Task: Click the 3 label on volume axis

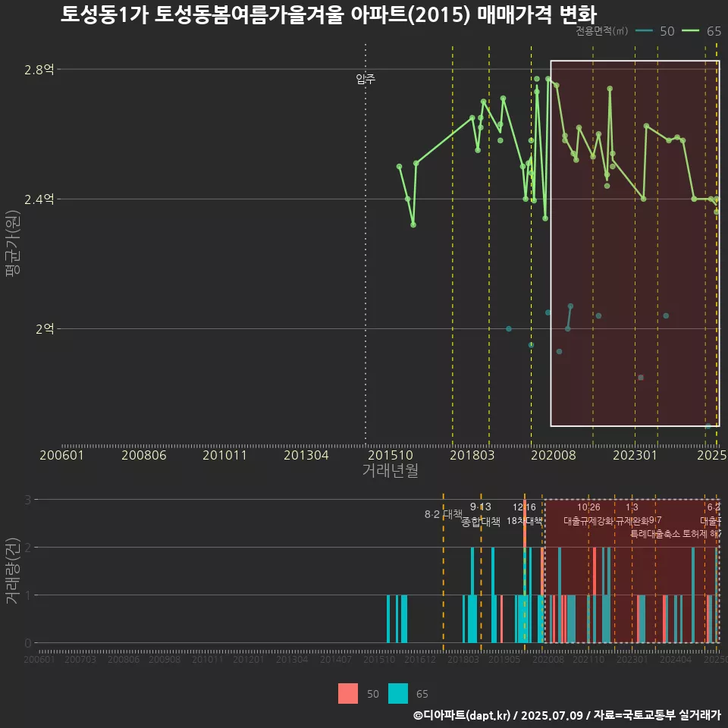Action: click(28, 500)
